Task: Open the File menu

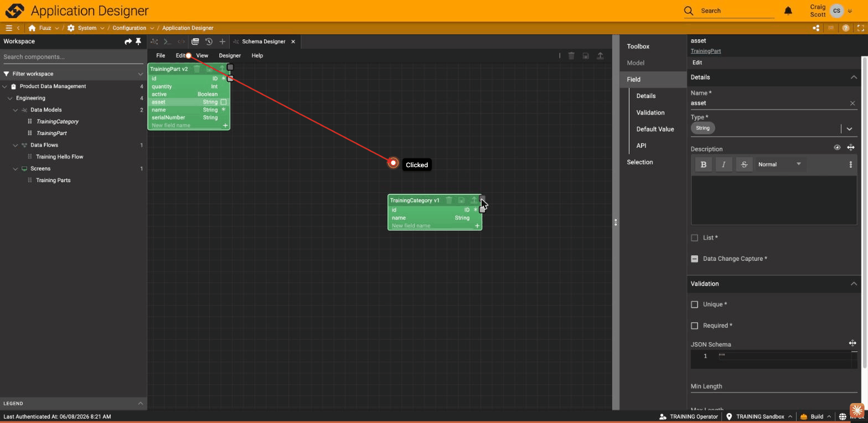Action: (161, 55)
